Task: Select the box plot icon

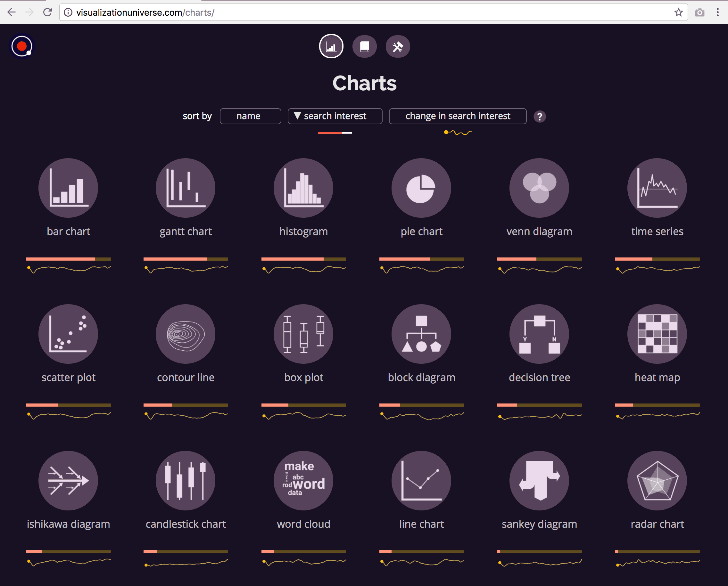Action: click(303, 334)
